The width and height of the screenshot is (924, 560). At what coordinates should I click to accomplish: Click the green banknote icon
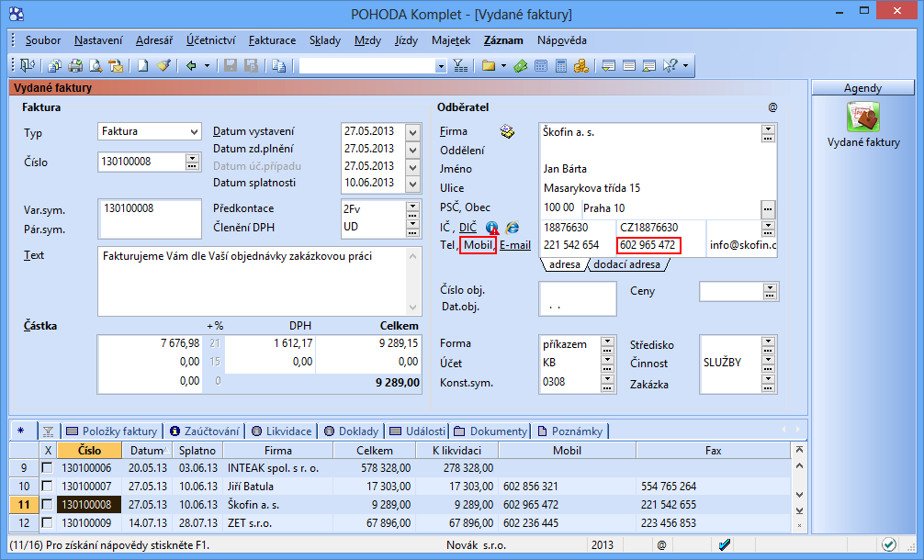point(521,65)
